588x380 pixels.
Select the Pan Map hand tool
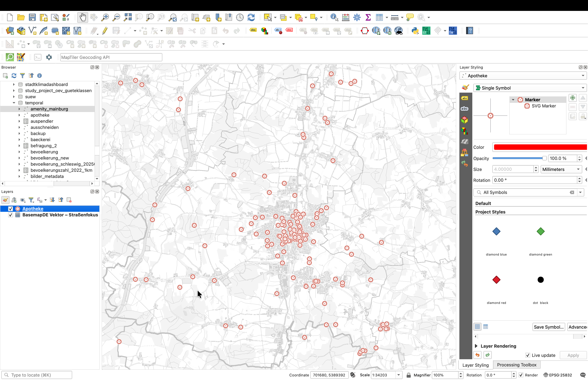click(83, 17)
